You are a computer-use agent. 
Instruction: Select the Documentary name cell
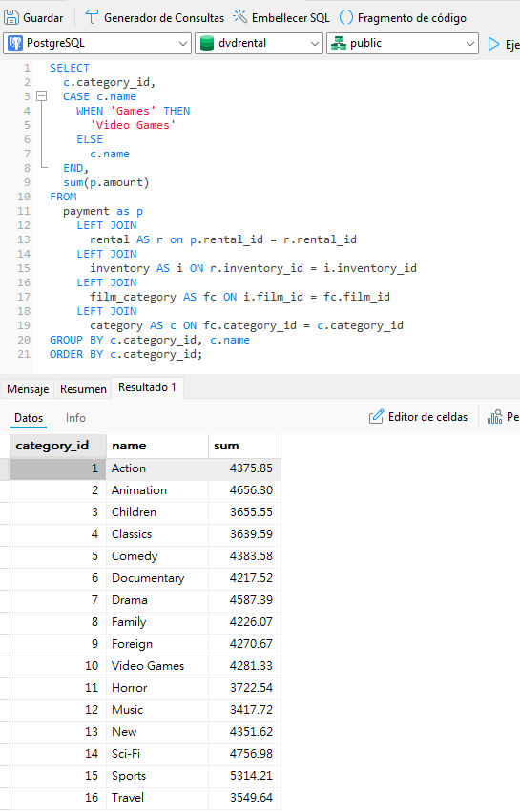tap(156, 578)
